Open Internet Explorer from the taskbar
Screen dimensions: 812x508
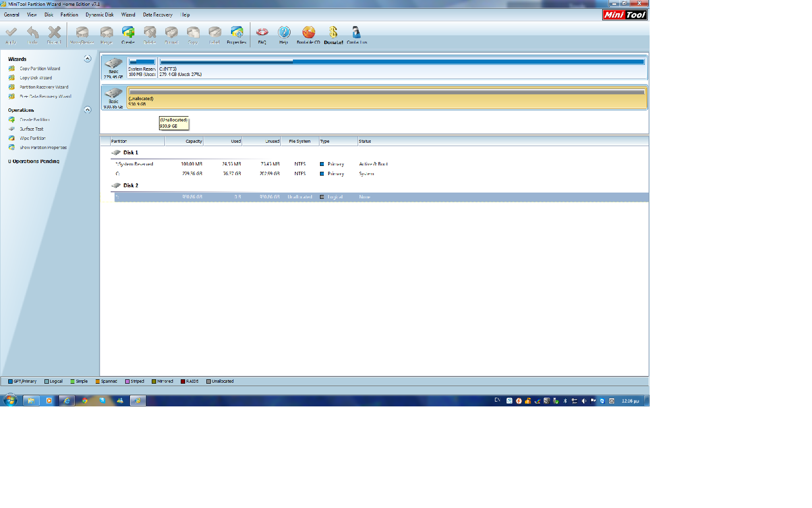tap(67, 401)
